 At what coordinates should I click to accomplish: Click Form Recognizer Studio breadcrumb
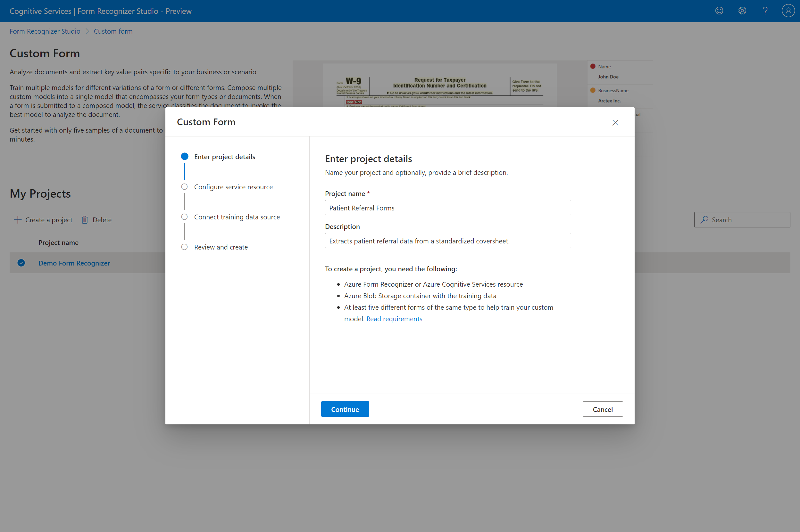coord(45,31)
